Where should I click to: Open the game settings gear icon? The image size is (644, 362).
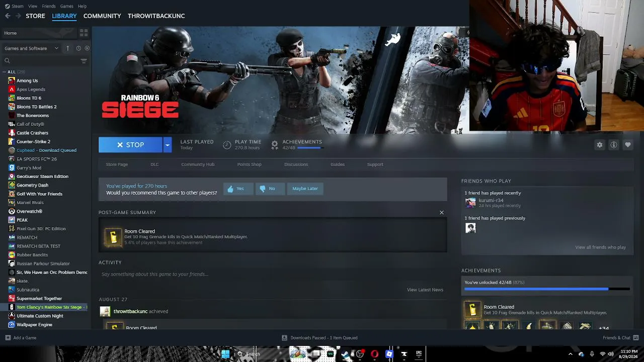pos(600,145)
